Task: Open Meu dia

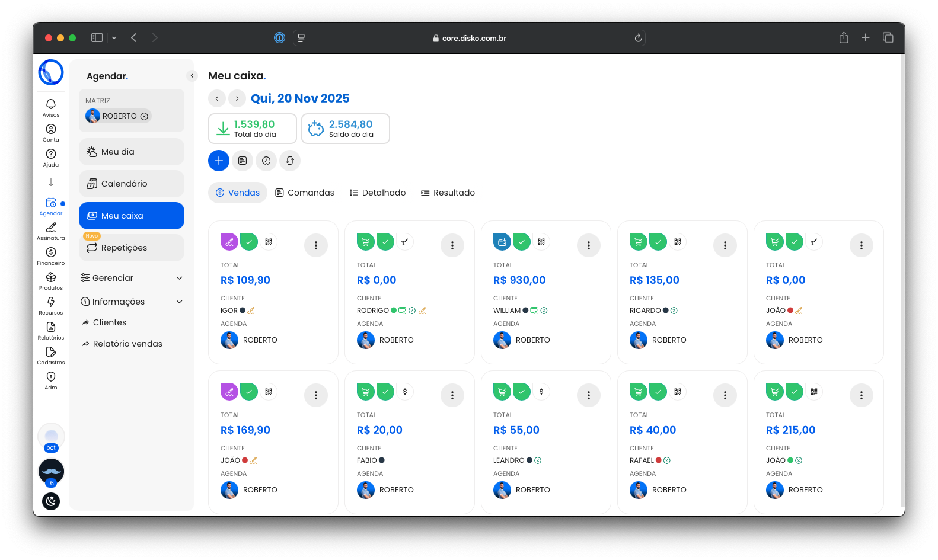Action: 132,152
